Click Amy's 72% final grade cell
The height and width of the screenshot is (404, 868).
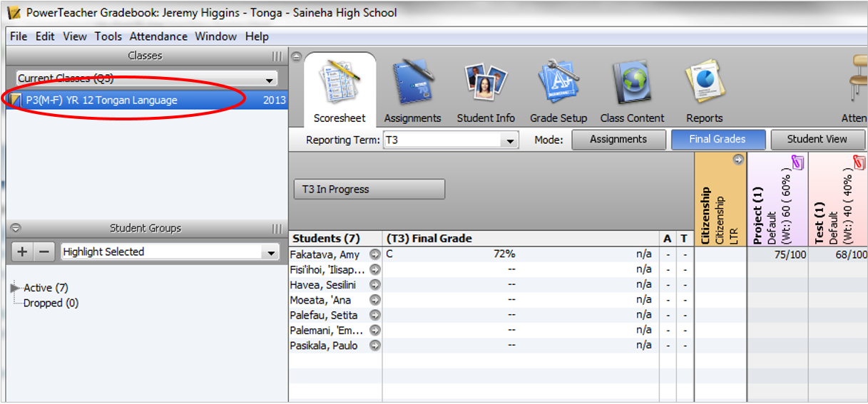[x=504, y=254]
